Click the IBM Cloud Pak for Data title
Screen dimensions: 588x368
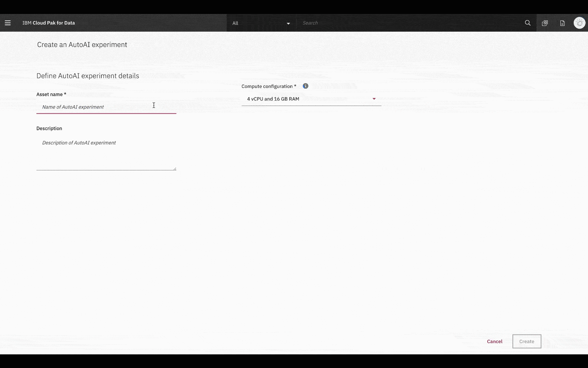tap(49, 23)
